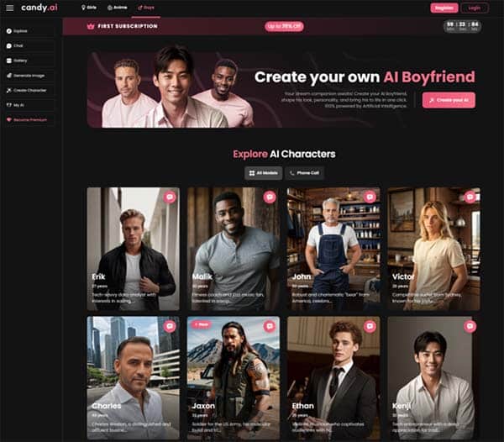This screenshot has width=504, height=442.
Task: Click the crown icon in subscription banner
Action: (91, 26)
